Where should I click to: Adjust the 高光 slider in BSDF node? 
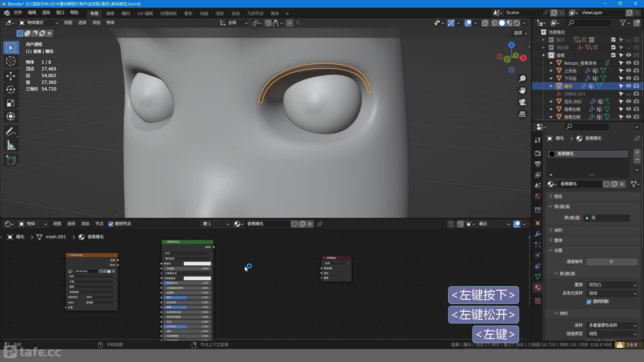[x=187, y=298]
